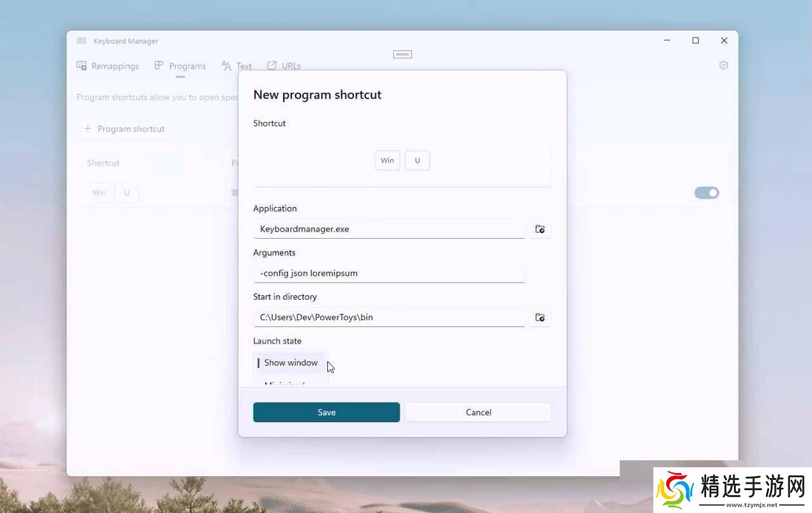The image size is (812, 513).
Task: Click the U key chip in the dialog
Action: pos(417,161)
